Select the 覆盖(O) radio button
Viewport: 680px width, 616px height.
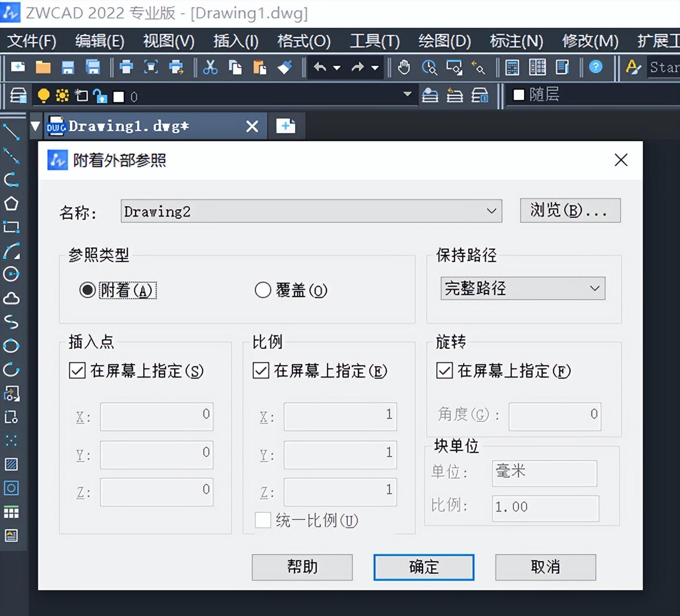[263, 290]
